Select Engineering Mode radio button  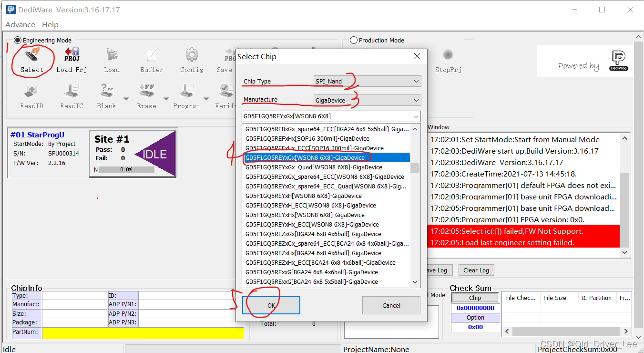pos(18,41)
